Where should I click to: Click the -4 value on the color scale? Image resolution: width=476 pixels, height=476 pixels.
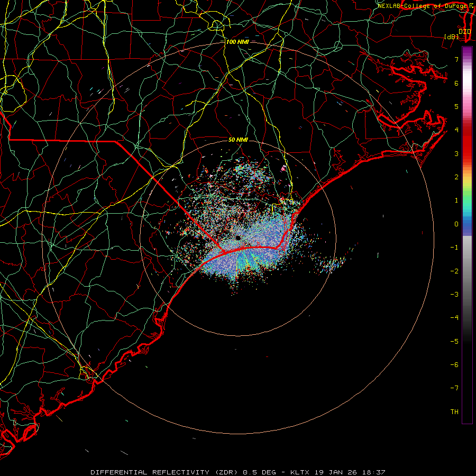click(x=454, y=317)
